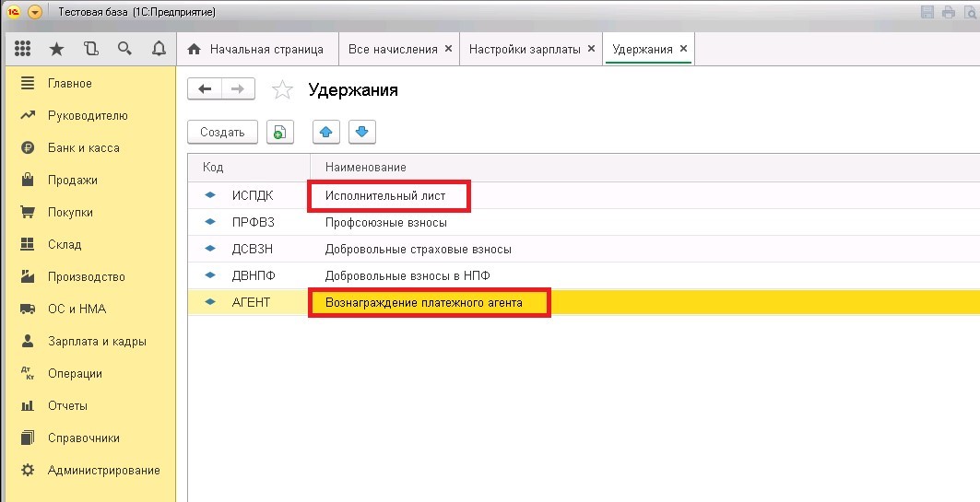980x502 pixels.
Task: Sort by Код column header
Action: [249, 168]
